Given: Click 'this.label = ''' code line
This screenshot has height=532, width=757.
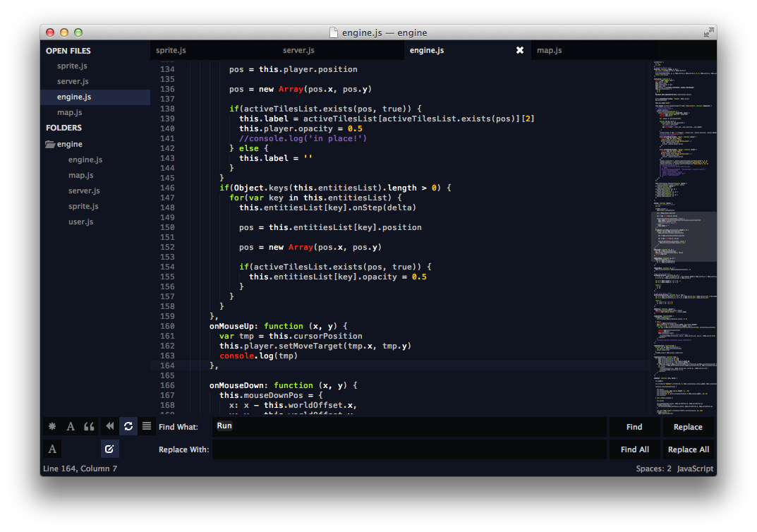Looking at the screenshot, I should 276,158.
